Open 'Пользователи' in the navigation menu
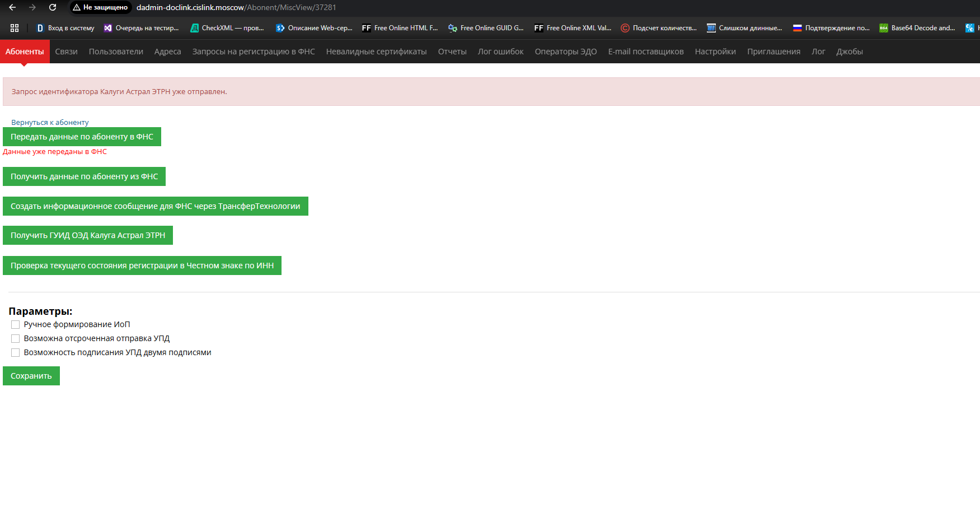Viewport: 980px width, 517px height. click(x=116, y=52)
